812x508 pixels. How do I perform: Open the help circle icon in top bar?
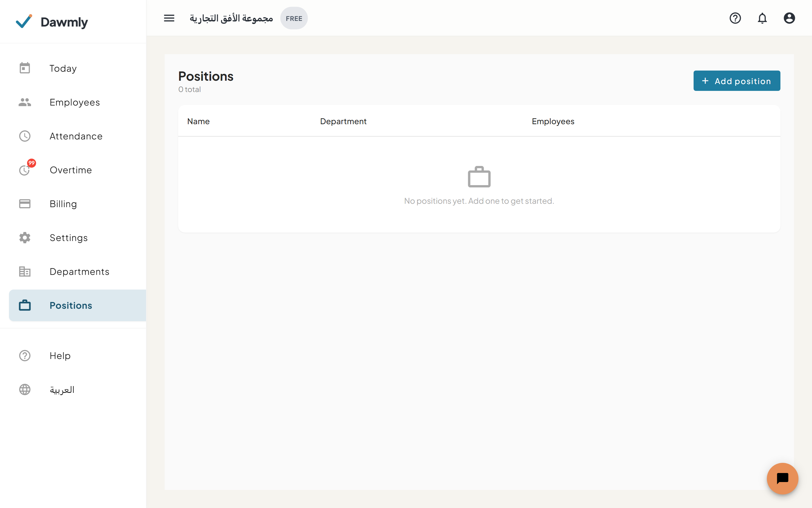click(735, 18)
